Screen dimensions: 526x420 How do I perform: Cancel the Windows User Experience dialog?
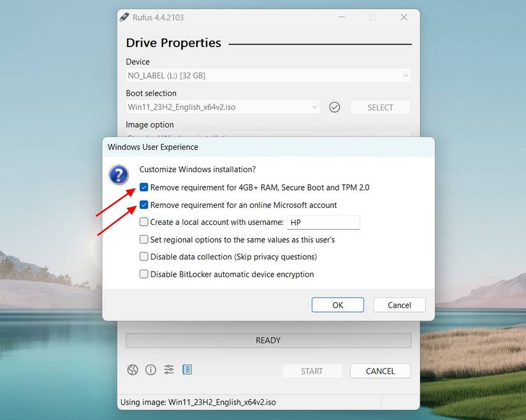(399, 305)
